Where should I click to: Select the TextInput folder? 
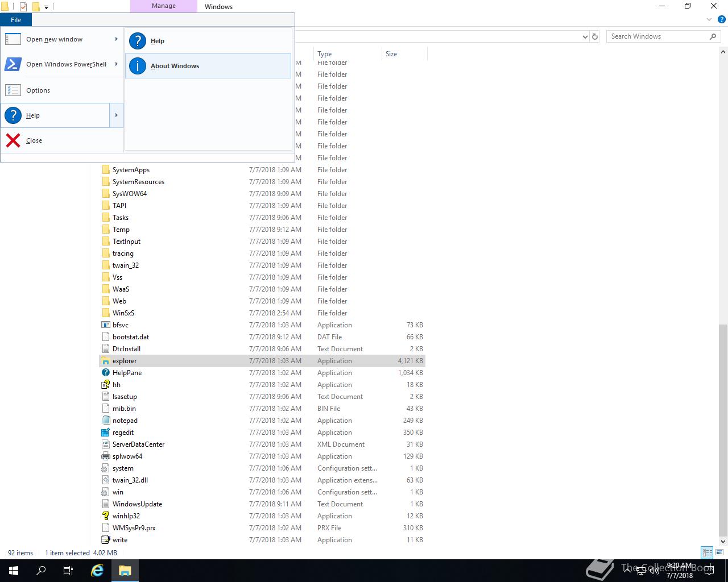[126, 242]
